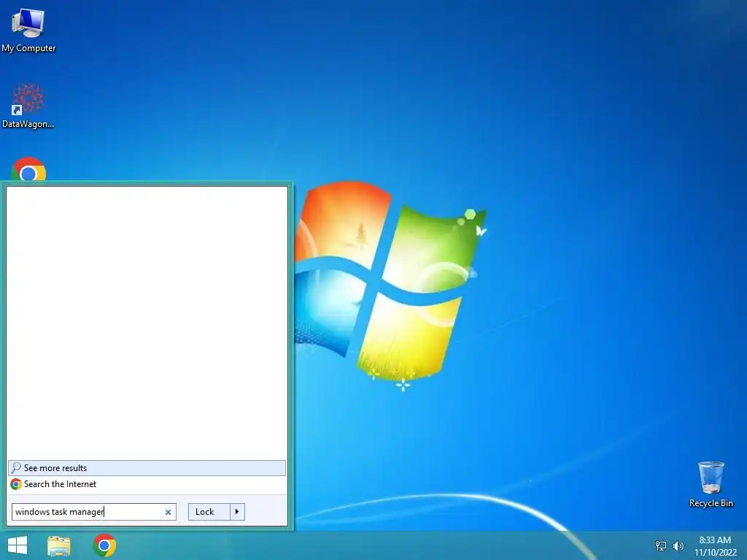Expand the arrow next to Lock

[x=237, y=512]
